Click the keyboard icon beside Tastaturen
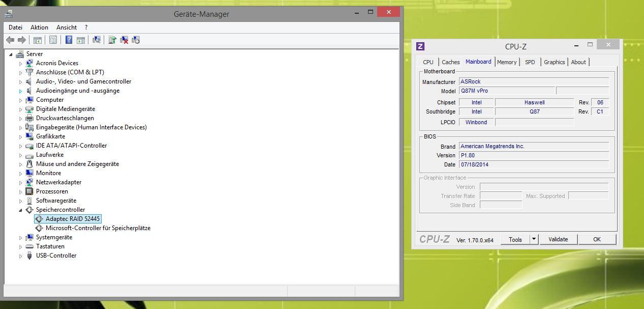 pos(29,246)
